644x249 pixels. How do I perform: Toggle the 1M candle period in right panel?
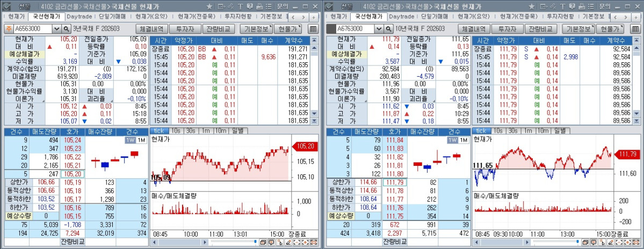point(464,140)
